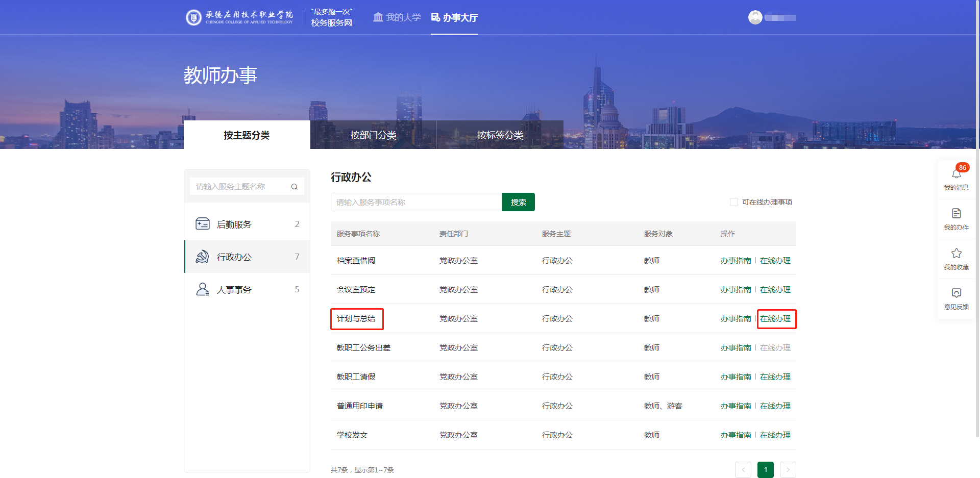Open the 我的消息 bell icon
The width and height of the screenshot is (980, 478).
[957, 174]
